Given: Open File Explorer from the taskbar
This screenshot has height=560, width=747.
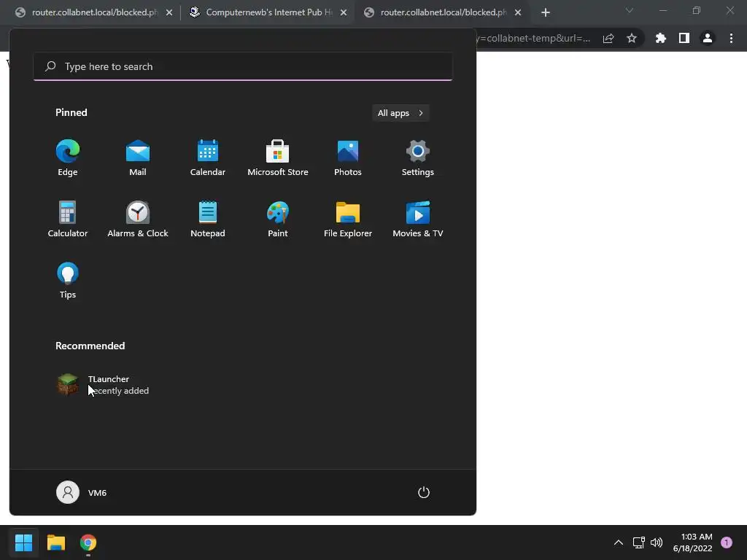Looking at the screenshot, I should pos(55,542).
